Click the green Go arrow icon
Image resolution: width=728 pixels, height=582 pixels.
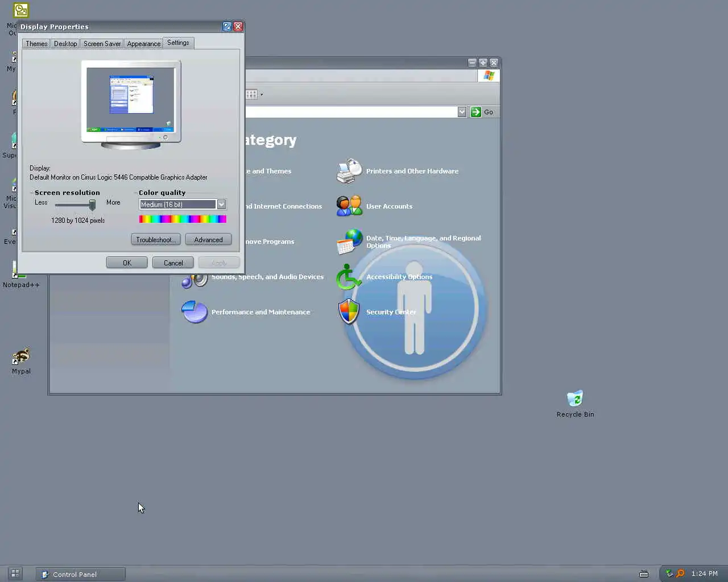tap(476, 112)
